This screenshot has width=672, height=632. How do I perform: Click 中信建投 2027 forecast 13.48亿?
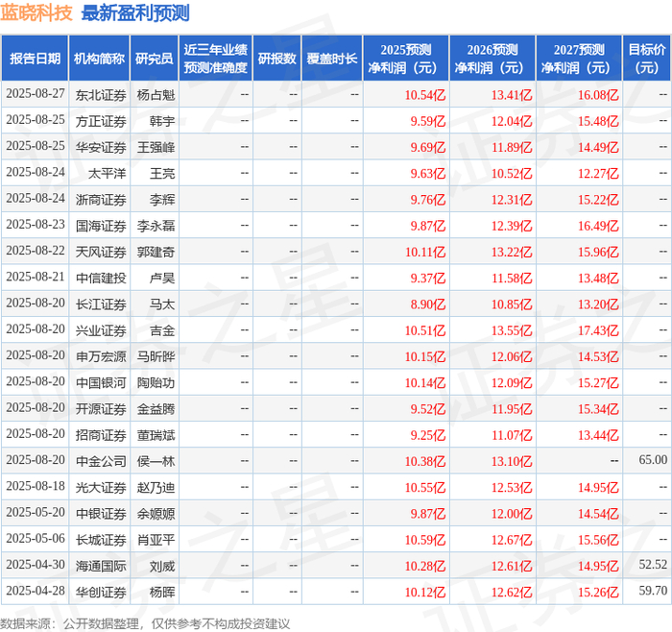point(598,279)
